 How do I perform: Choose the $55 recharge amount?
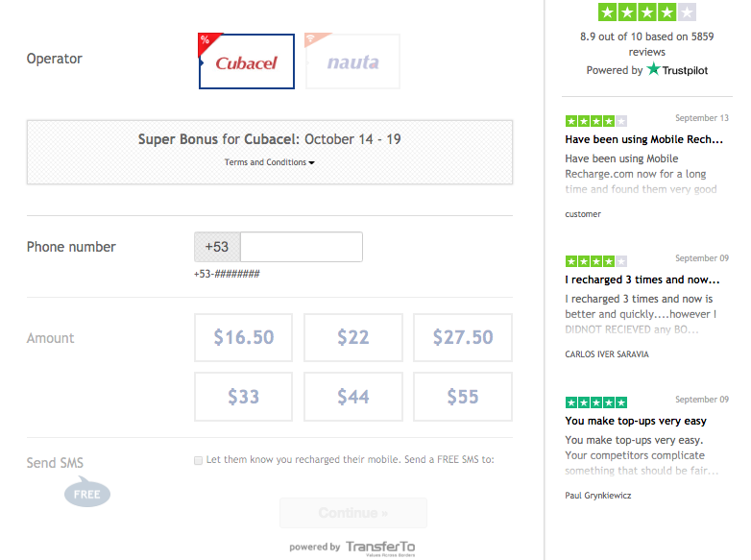point(463,397)
